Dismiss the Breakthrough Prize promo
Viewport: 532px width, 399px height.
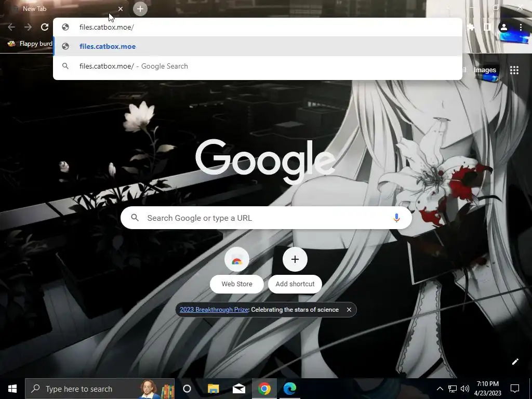click(349, 310)
